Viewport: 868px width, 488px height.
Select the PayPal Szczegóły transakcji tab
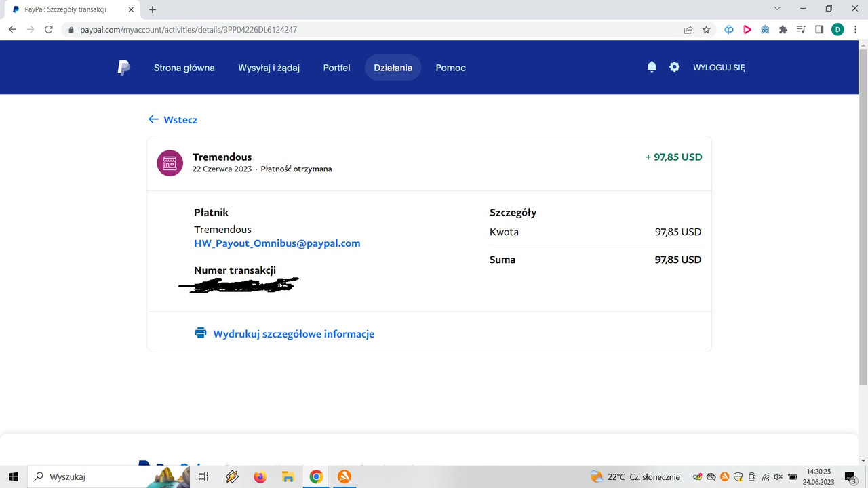tap(73, 9)
